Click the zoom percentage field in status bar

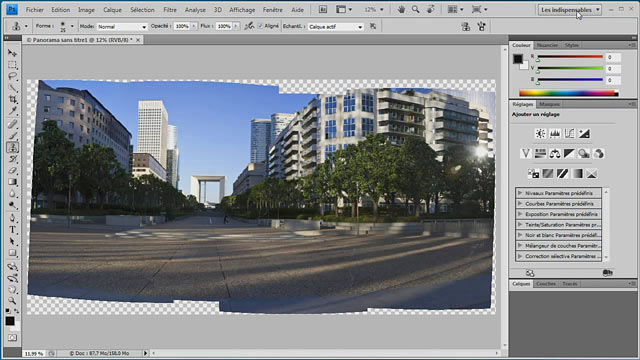[x=33, y=353]
